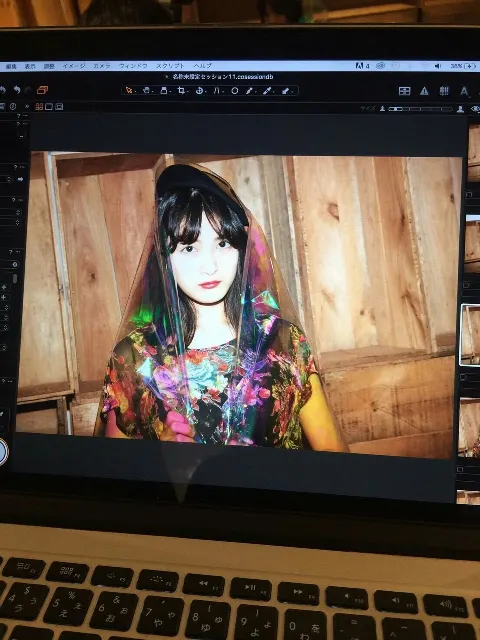Select the Spot removal circle tool
Viewport: 480px width, 640px height.
pos(235,91)
